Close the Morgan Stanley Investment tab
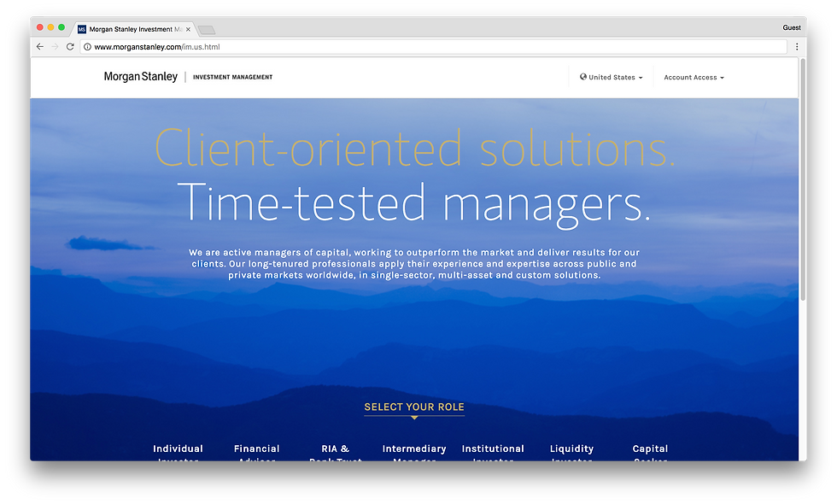The height and width of the screenshot is (504, 837). tap(188, 29)
